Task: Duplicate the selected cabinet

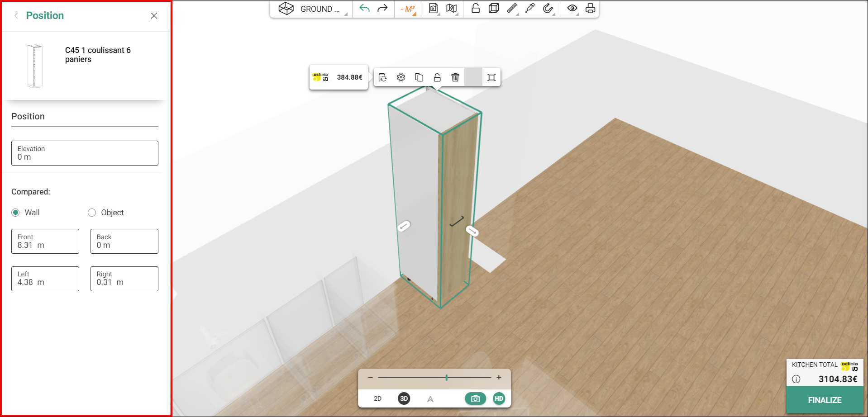Action: 419,77
